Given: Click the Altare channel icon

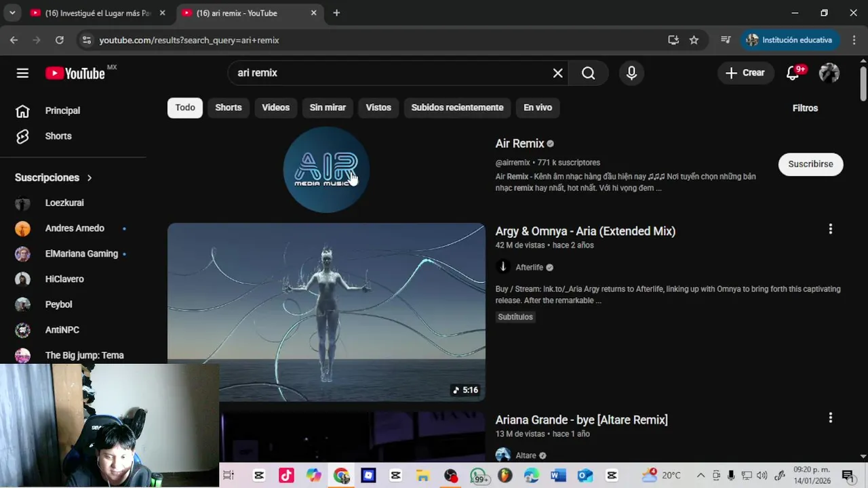Looking at the screenshot, I should pos(502,455).
